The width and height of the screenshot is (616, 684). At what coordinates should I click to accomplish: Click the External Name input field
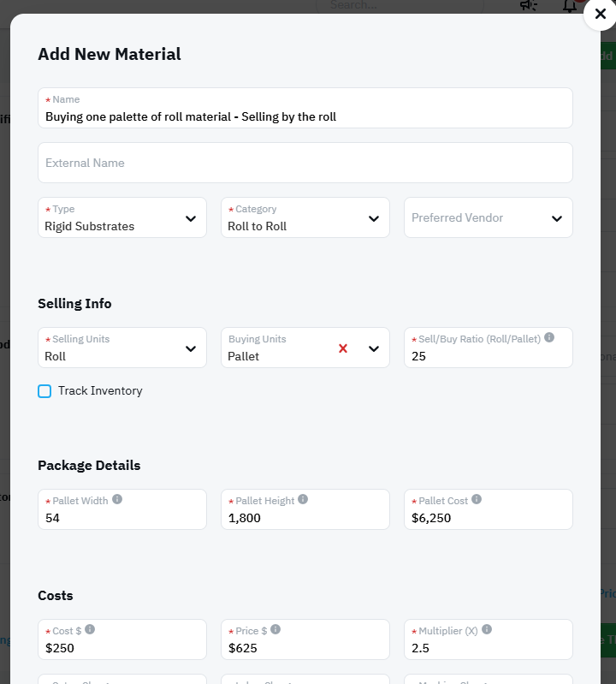pyautogui.click(x=305, y=163)
